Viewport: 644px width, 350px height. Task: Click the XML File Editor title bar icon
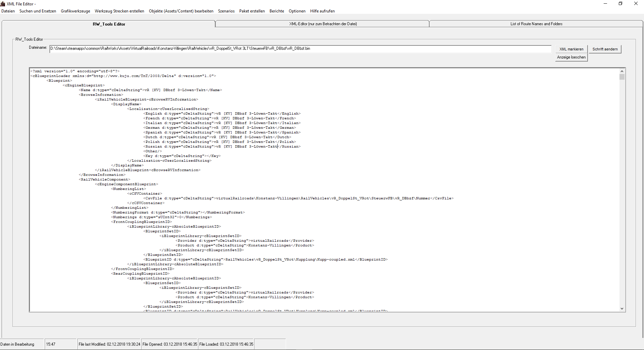[x=3, y=4]
